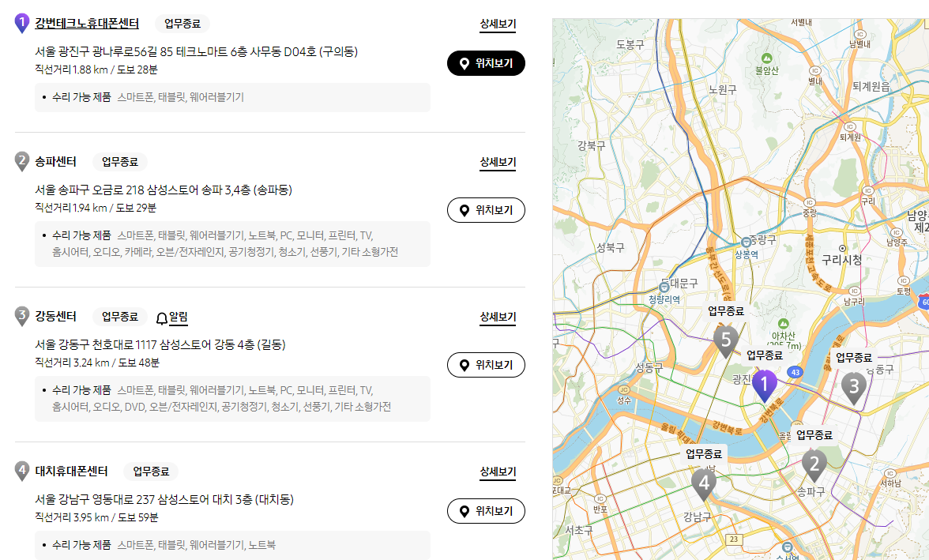Click 위치보기 for 강동센터
Image resolution: width=929 pixels, height=560 pixels.
tap(485, 364)
